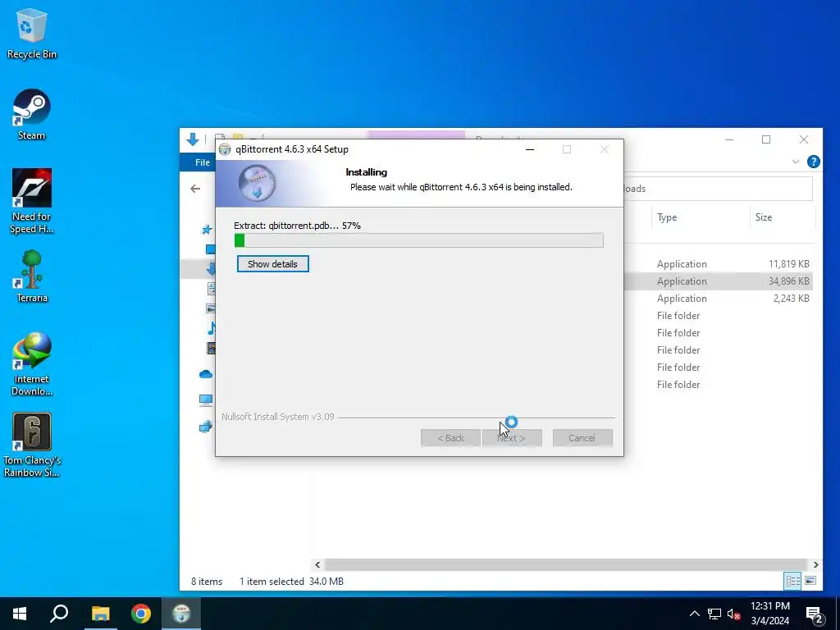
Task: Select Network in Explorer sidebar
Action: click(206, 427)
